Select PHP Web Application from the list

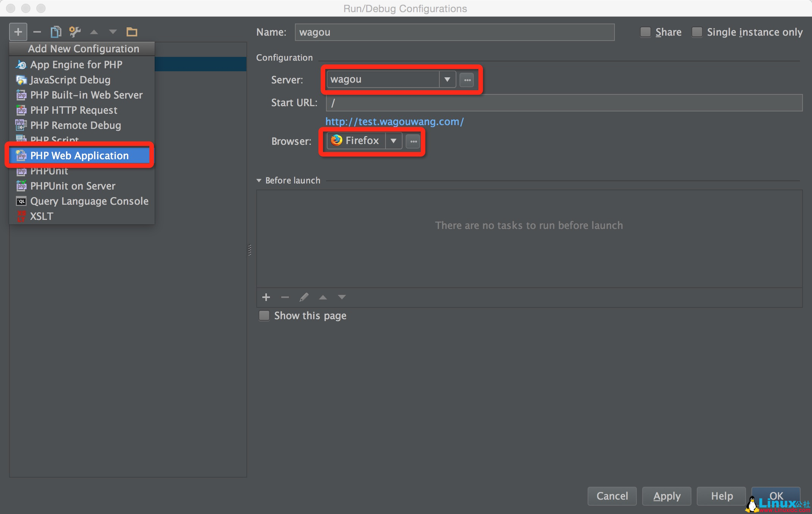tap(79, 155)
